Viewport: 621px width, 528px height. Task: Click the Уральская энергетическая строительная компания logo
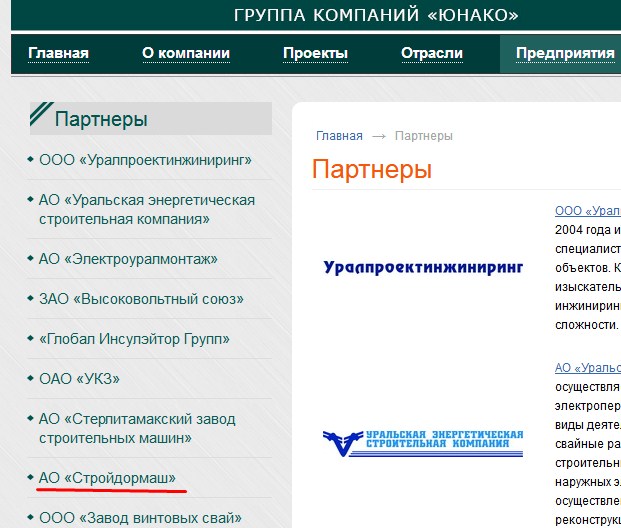coord(423,443)
